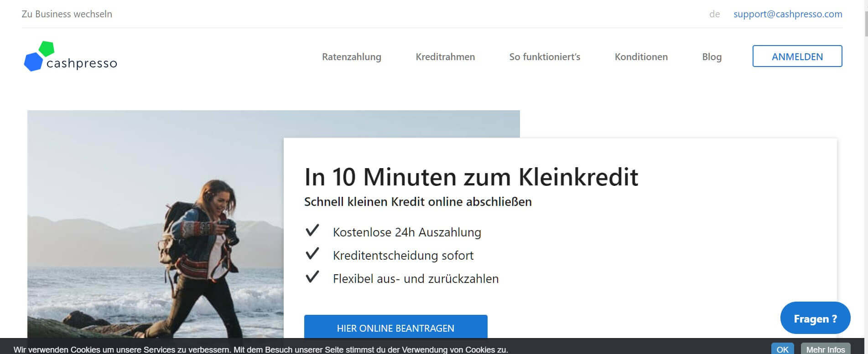
Task: Open the Kreditrahmen menu item
Action: point(445,57)
